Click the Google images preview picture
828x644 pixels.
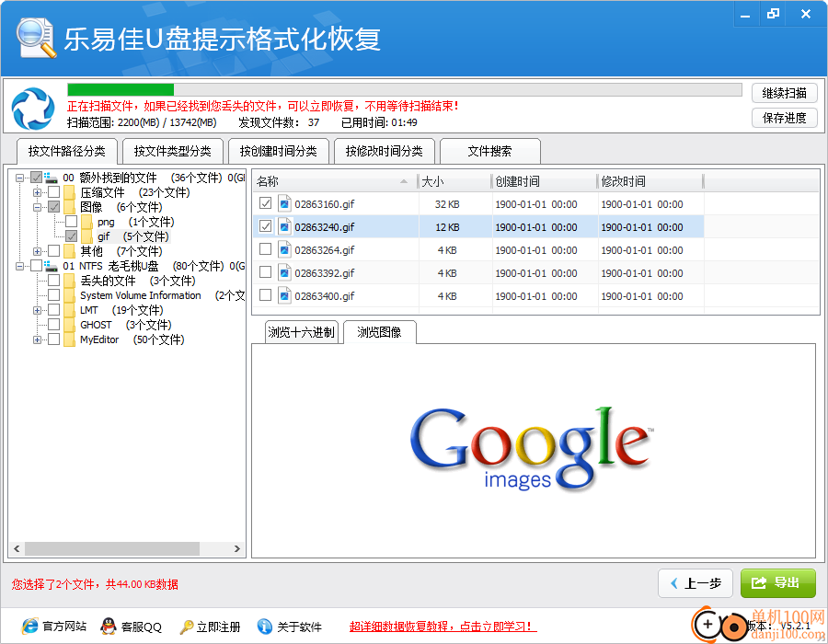pos(531,449)
